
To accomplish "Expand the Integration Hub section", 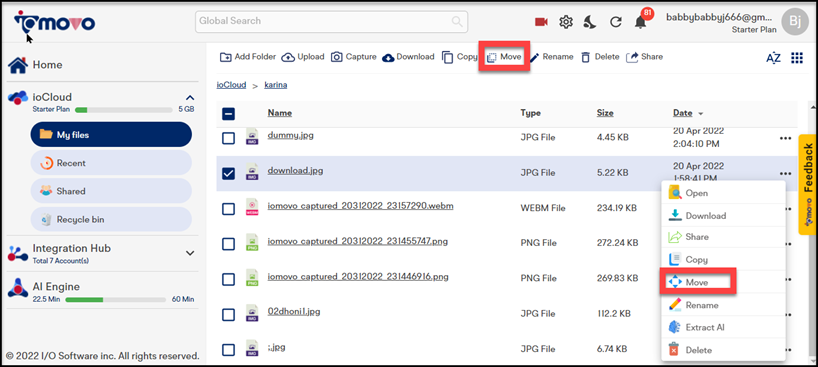I will point(190,253).
